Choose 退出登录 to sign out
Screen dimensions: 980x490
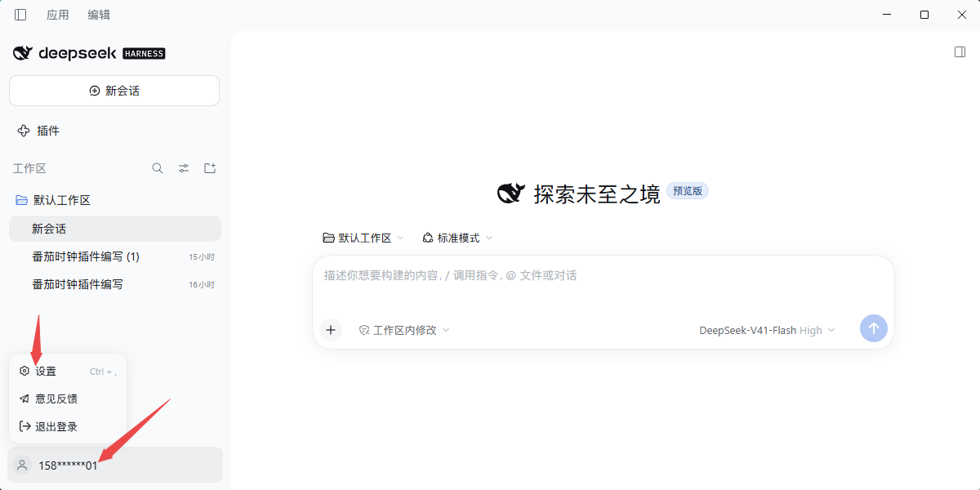pyautogui.click(x=68, y=427)
